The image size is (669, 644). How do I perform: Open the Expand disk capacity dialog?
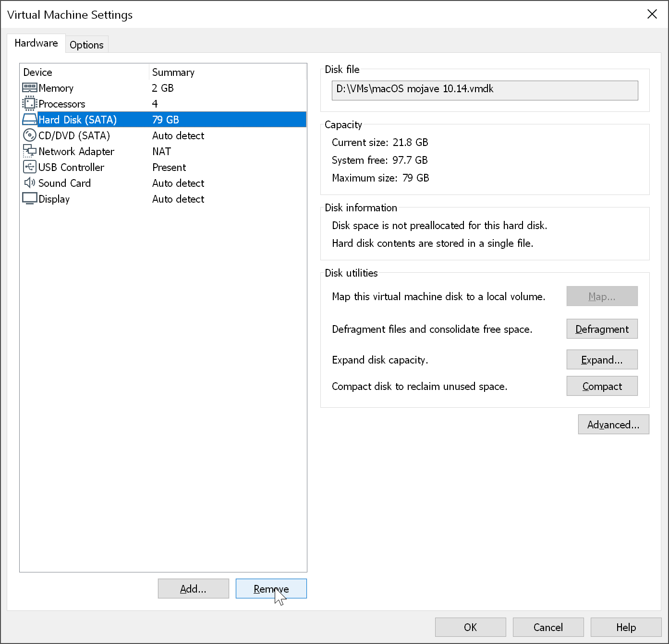[602, 360]
